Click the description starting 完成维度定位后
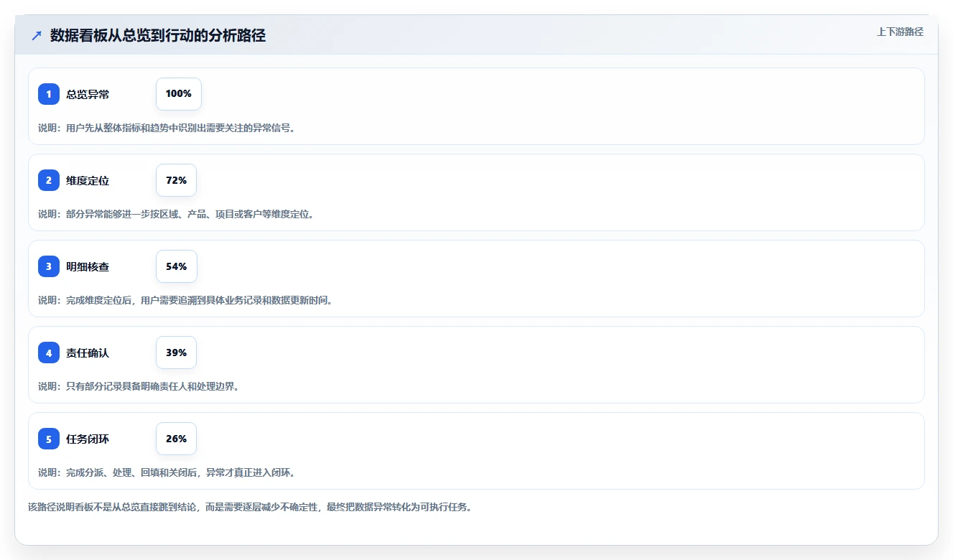The width and height of the screenshot is (953, 560). 185,300
